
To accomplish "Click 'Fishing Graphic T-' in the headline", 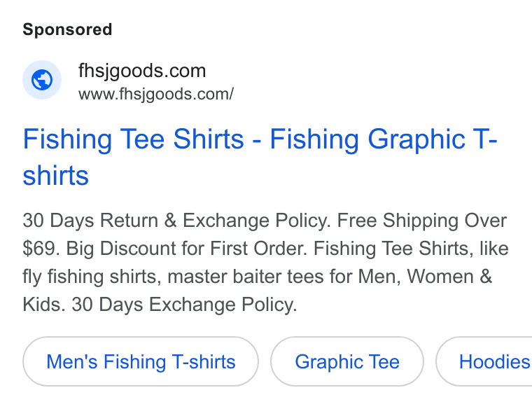I will (x=384, y=139).
